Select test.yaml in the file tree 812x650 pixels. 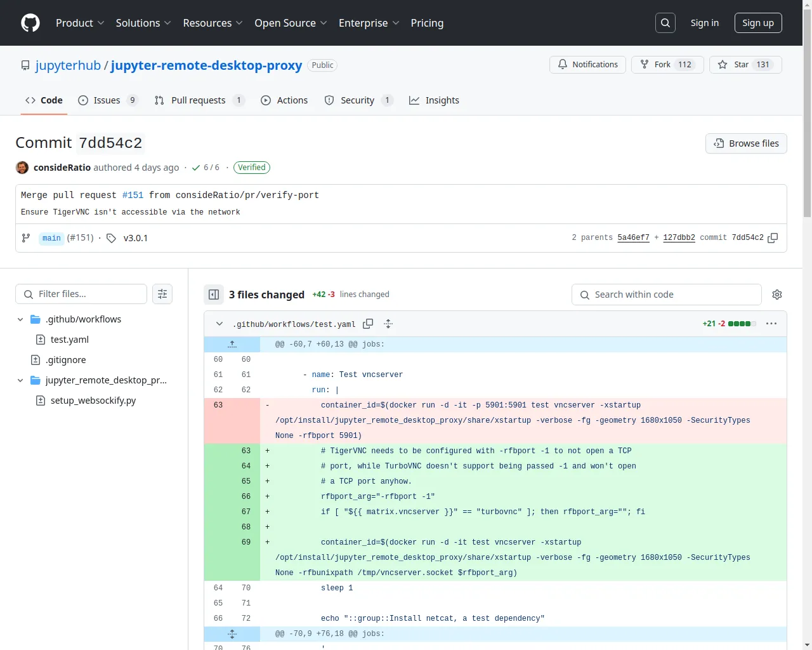(x=70, y=340)
